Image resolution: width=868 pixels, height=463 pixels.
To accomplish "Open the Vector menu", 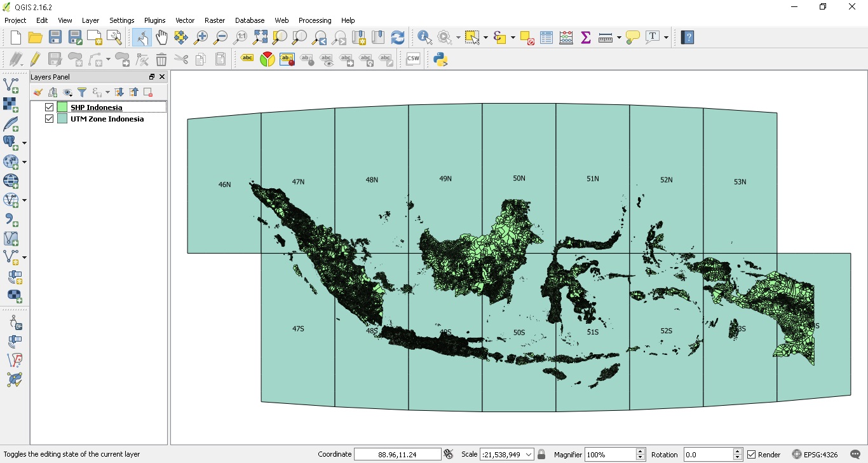I will (185, 20).
